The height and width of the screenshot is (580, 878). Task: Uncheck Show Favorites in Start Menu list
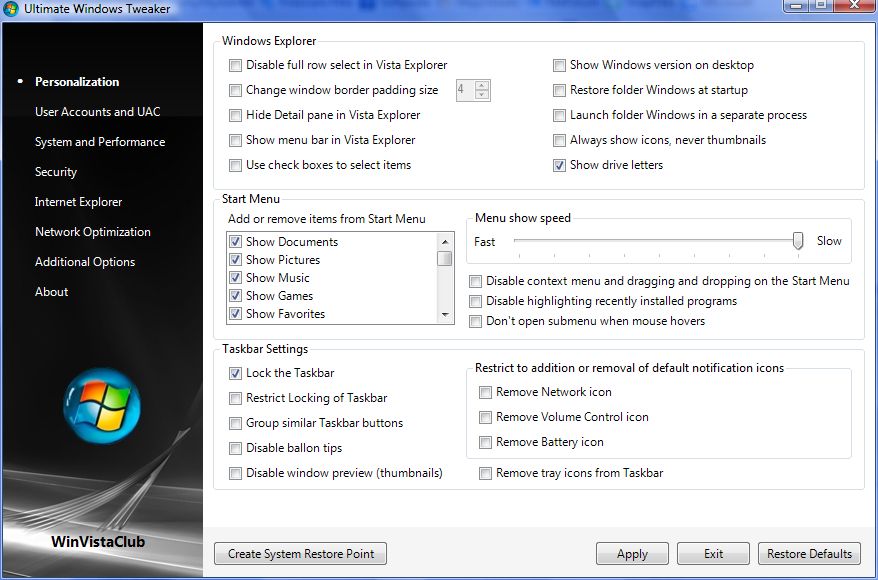(x=235, y=314)
